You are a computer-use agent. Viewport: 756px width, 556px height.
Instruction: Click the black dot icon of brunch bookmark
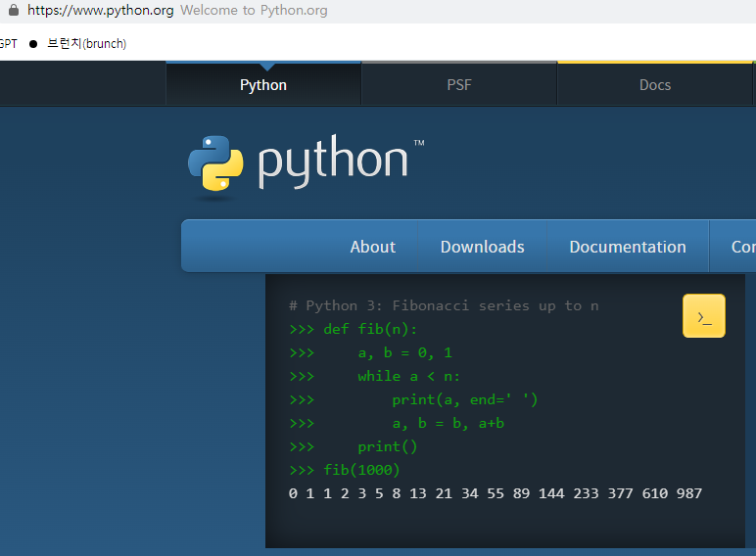click(33, 44)
